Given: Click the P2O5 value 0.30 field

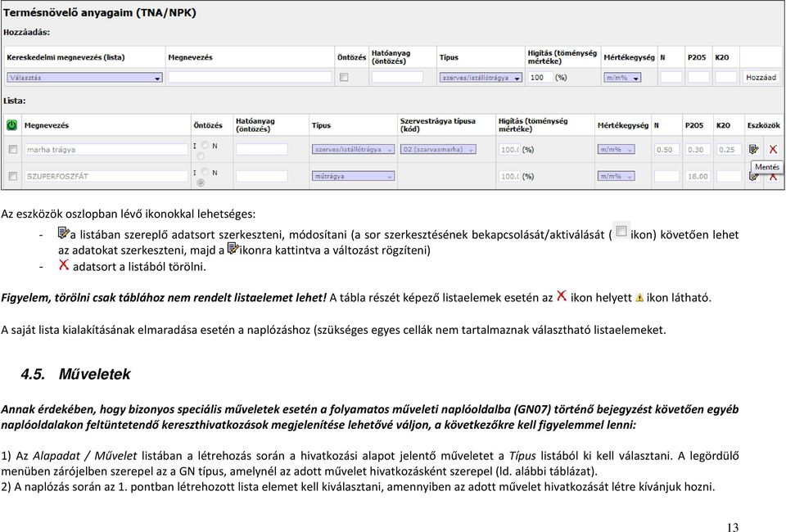Looking at the screenshot, I should pyautogui.click(x=698, y=149).
